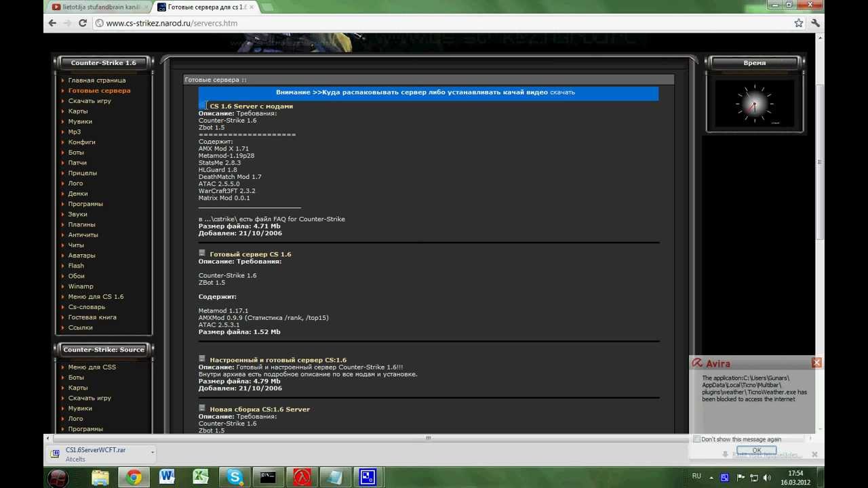Open Настроенный и готовый сервер CS:1.6 link

coord(278,360)
